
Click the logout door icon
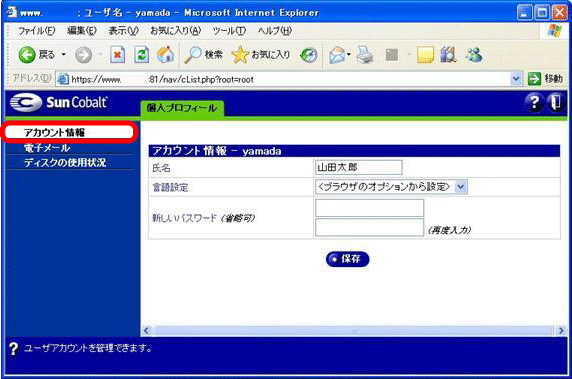556,103
